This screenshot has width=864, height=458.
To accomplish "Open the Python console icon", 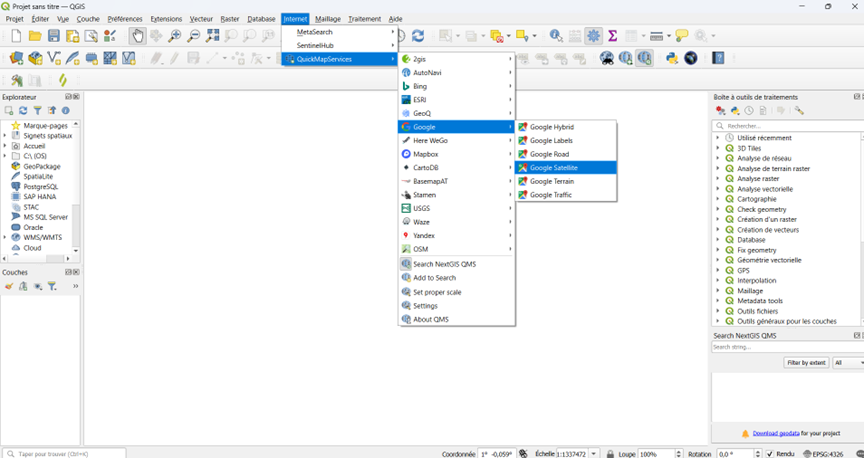I will click(672, 58).
